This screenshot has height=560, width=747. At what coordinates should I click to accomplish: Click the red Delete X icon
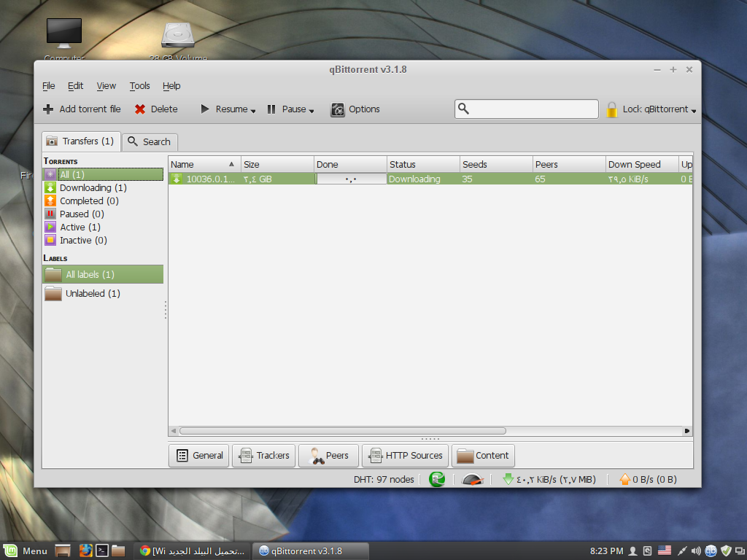tap(139, 109)
